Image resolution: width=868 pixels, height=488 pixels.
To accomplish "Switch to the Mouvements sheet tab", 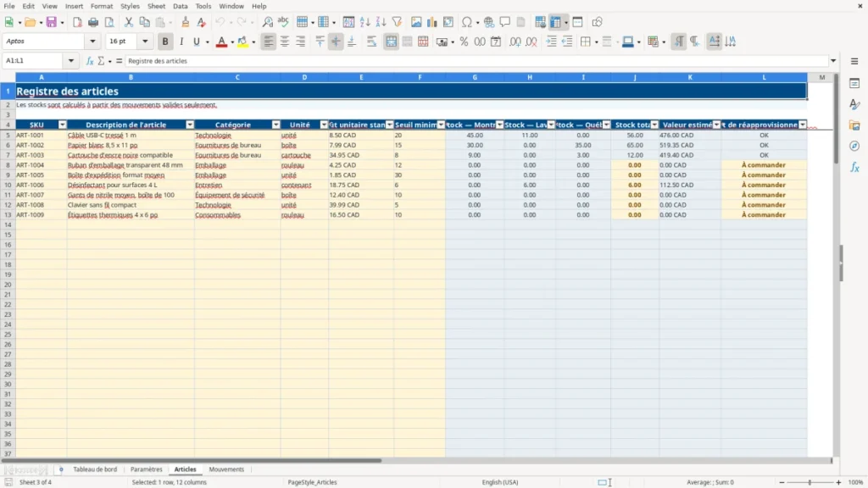I will pos(226,469).
